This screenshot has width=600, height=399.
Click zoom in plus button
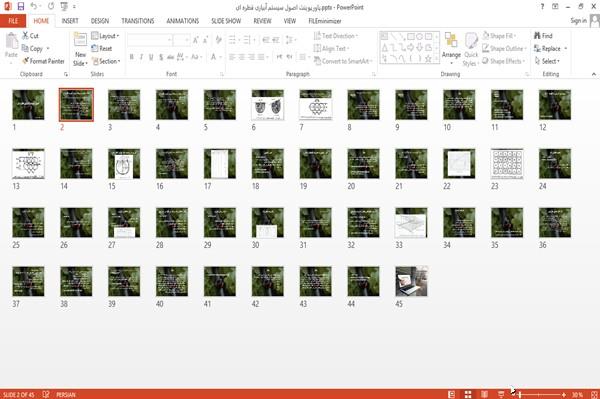tap(564, 394)
